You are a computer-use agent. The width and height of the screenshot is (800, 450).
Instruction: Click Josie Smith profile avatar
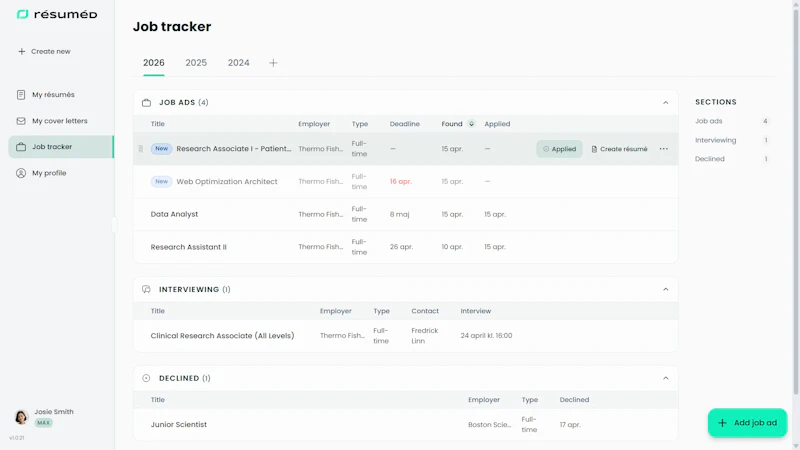pos(21,417)
